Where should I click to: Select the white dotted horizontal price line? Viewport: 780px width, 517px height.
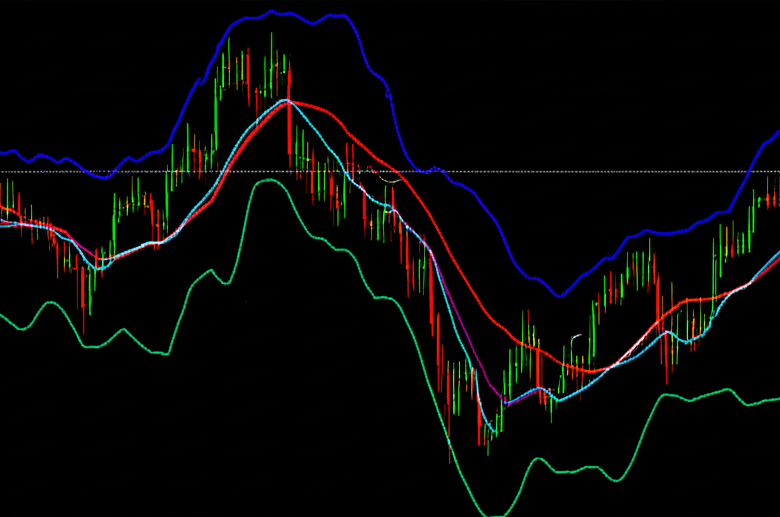[600, 172]
